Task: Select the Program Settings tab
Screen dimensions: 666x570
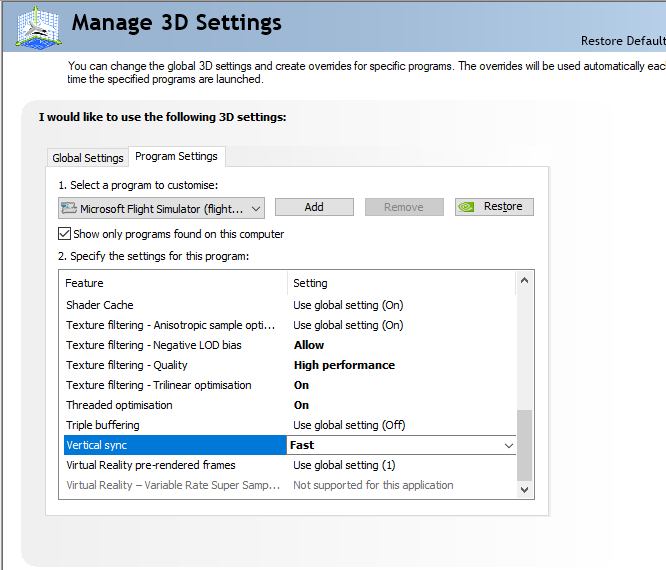Action: [x=176, y=156]
